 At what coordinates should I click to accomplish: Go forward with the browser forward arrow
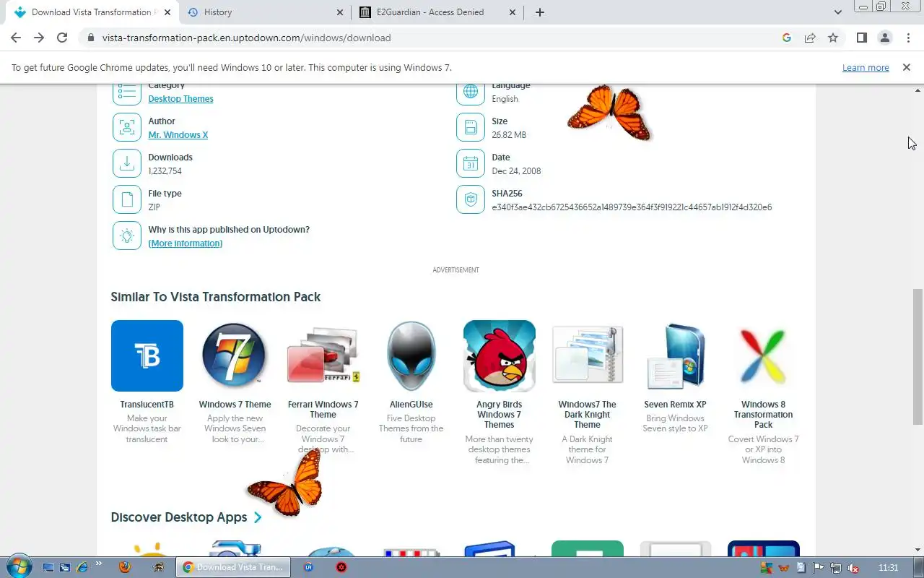(39, 38)
